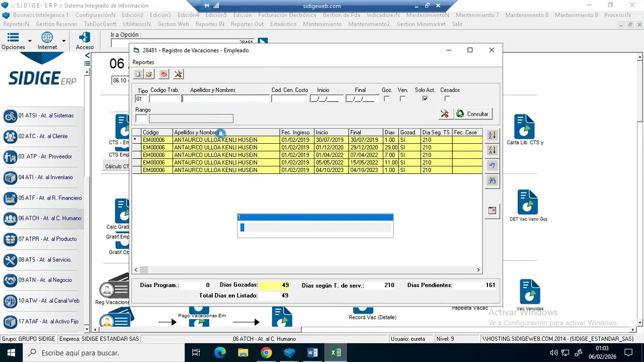Open 01 ATSI - At. al Sistemas module

(x=42, y=116)
